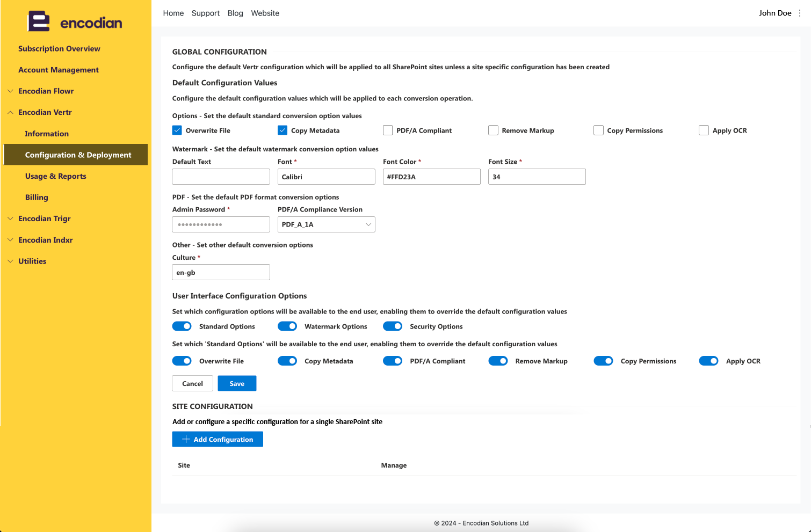Select the Encodian Trigr sidebar label
Screen dimensions: 811x532
(45, 218)
